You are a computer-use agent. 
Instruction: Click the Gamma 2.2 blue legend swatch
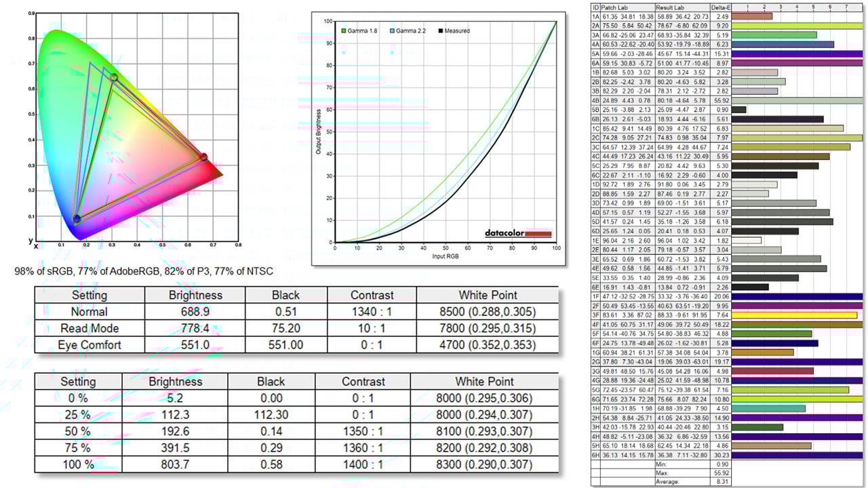393,31
